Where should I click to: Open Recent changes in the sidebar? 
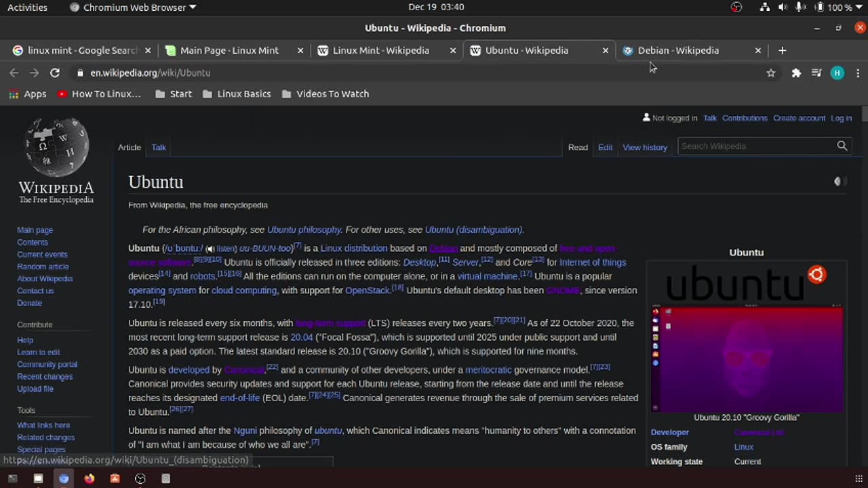tap(45, 376)
